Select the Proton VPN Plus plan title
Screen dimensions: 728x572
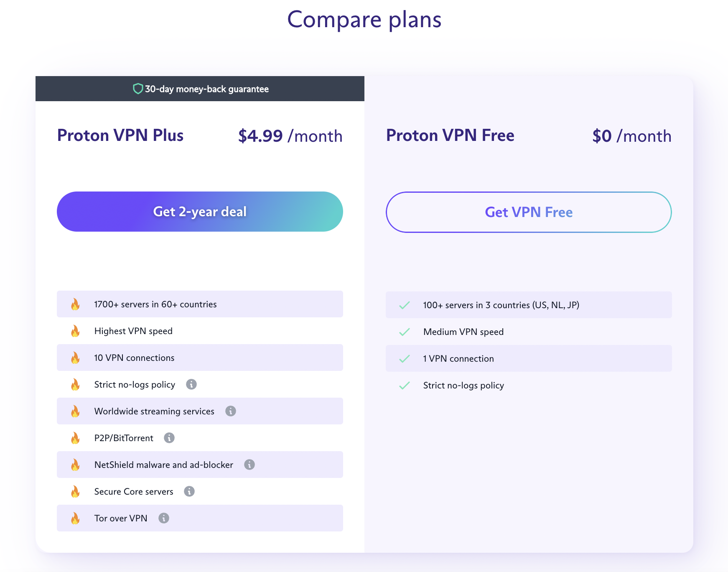(120, 135)
